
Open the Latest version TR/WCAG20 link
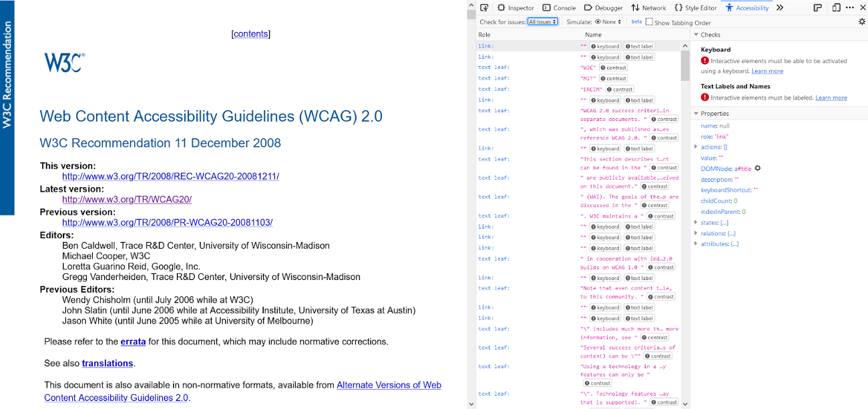click(127, 199)
